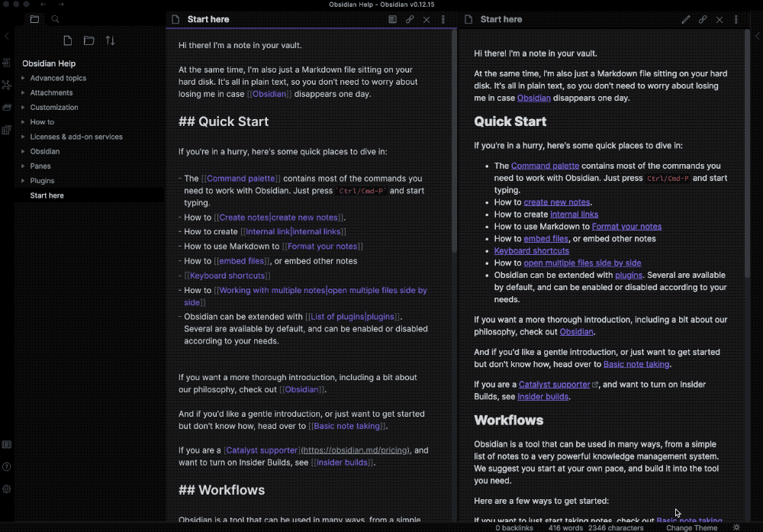Close the right Start here pane
Image resolution: width=763 pixels, height=532 pixels.
click(720, 20)
